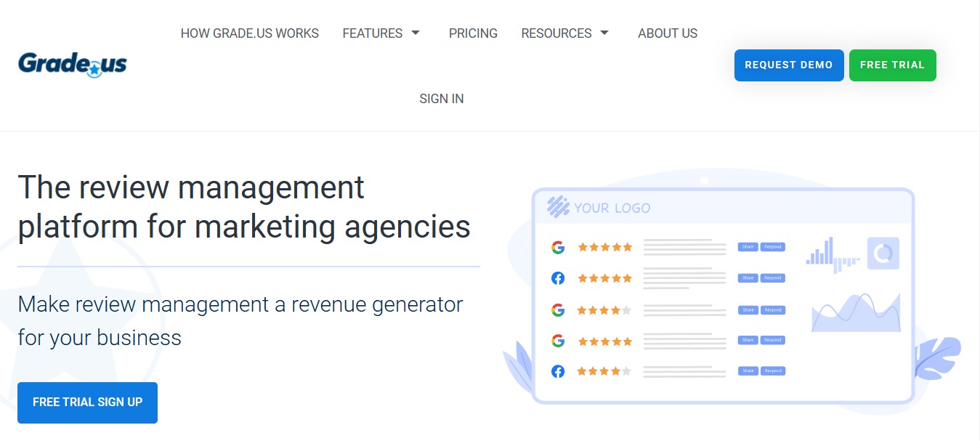This screenshot has height=441, width=980.
Task: Click the Grade.us logo
Action: coord(71,64)
